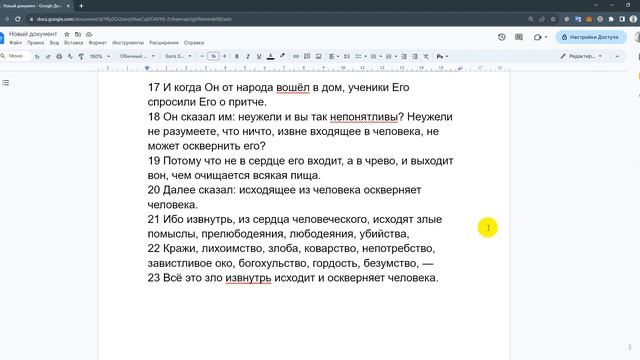Open the input tools dropdown
Viewport: 640px width, 360px height.
(442, 56)
